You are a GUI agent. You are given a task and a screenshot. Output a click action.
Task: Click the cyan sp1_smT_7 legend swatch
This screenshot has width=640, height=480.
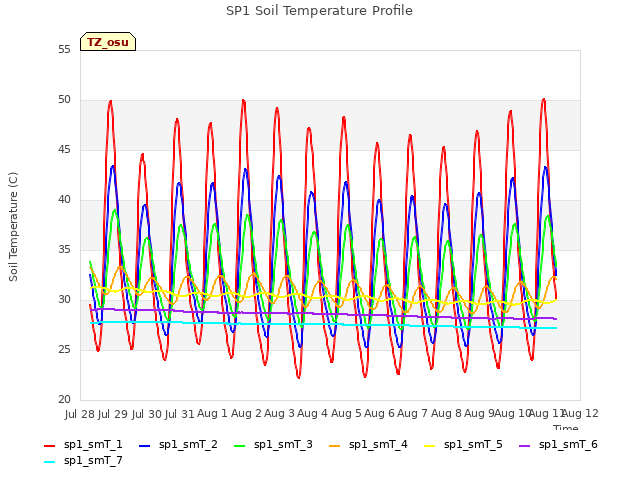(x=49, y=462)
